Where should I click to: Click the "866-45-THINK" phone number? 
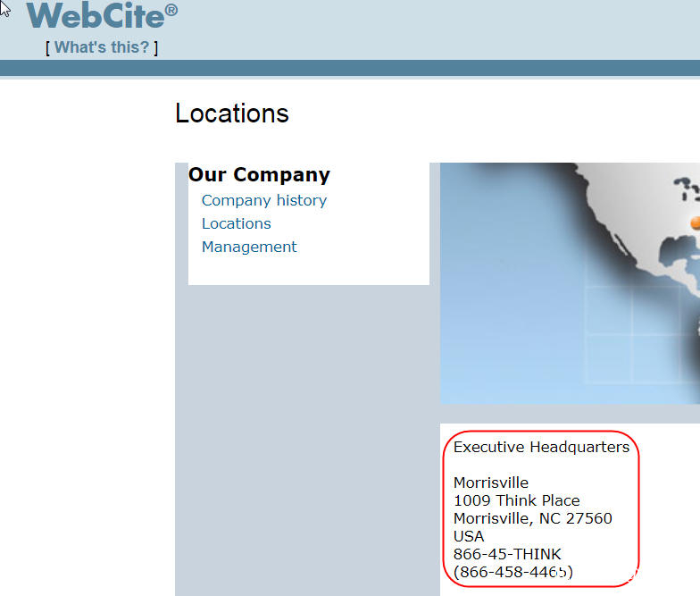507,554
